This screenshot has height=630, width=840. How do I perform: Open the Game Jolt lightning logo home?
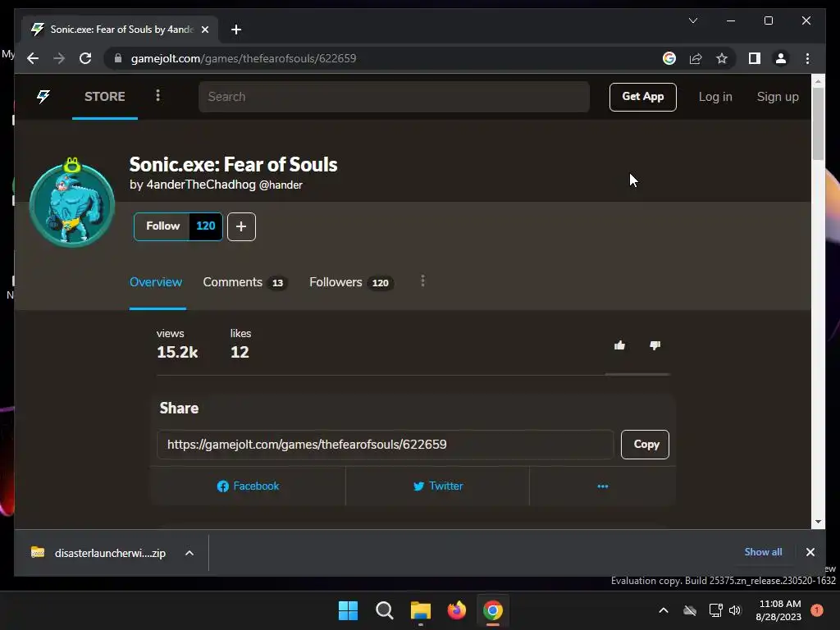[43, 97]
